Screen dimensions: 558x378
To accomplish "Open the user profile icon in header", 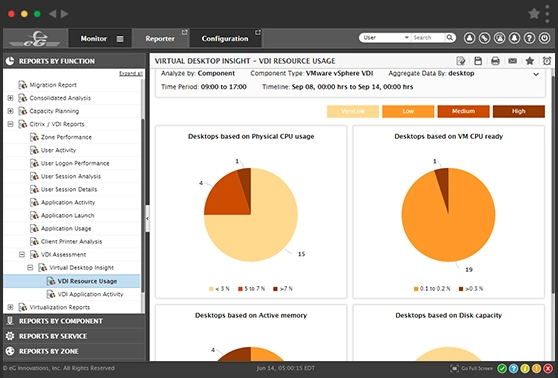I will [x=469, y=38].
